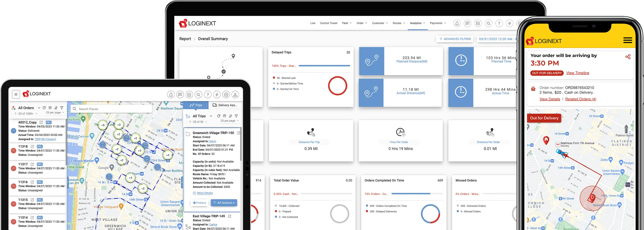The width and height of the screenshot is (644, 230).
Task: Open tablet hamburger menu beside LogiNext logo
Action: 16,94
